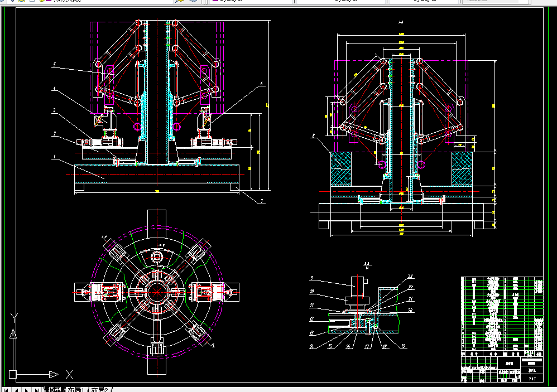Jump to the first layout tab arrow
Screen dimensions: 557x392
(6, 390)
